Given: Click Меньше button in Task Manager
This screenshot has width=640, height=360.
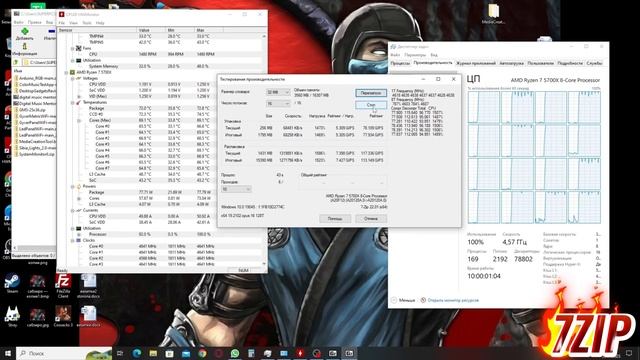Looking at the screenshot, I should 403,300.
